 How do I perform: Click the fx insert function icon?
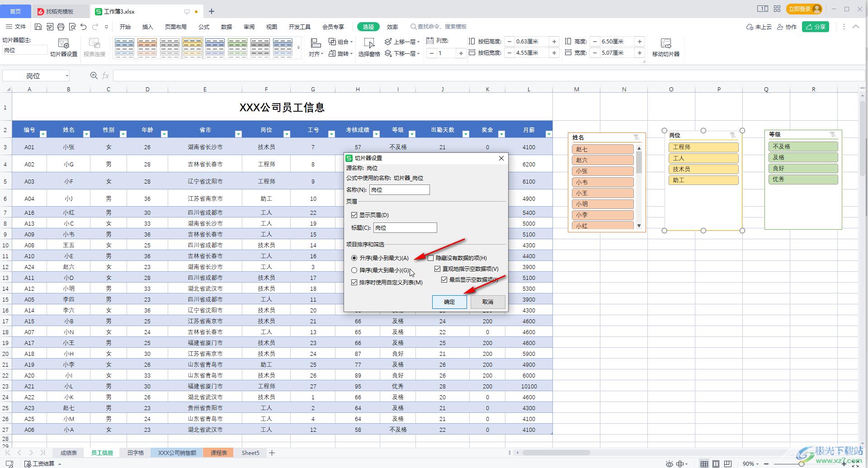[105, 76]
